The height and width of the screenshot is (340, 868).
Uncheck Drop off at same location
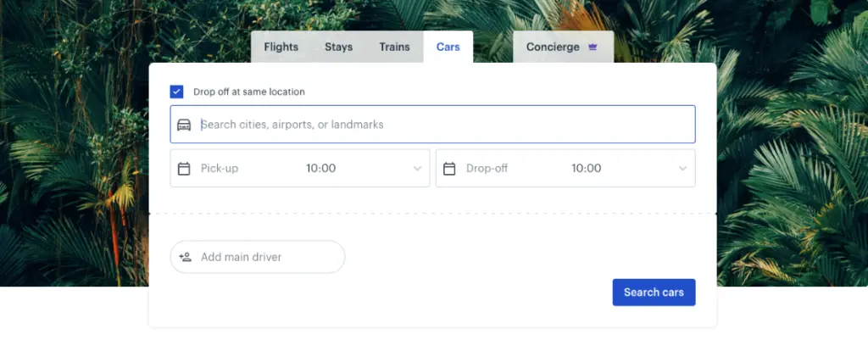tap(177, 92)
